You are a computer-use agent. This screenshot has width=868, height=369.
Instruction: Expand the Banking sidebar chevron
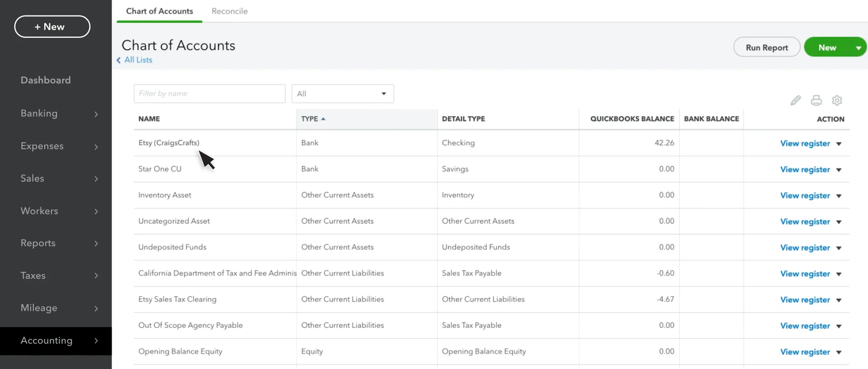[96, 114]
